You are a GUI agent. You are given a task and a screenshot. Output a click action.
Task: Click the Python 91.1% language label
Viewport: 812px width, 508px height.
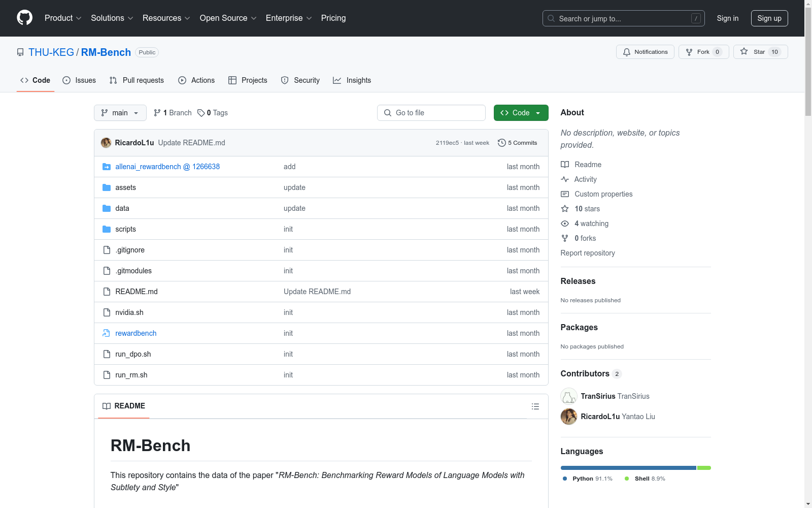pos(588,479)
